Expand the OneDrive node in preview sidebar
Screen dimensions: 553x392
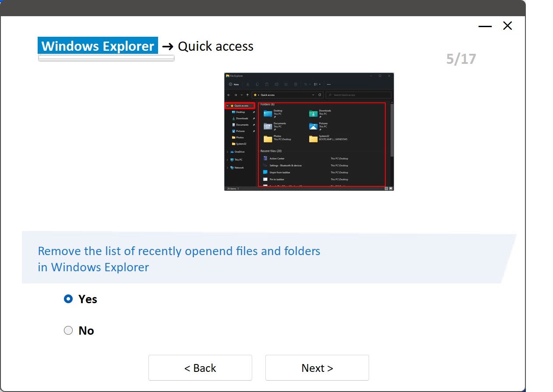[227, 152]
